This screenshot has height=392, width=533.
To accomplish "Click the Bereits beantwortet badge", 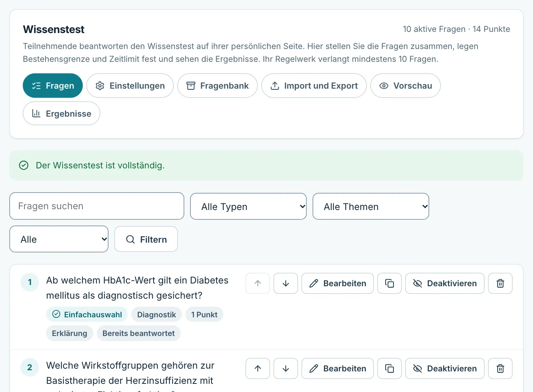I will pos(139,333).
